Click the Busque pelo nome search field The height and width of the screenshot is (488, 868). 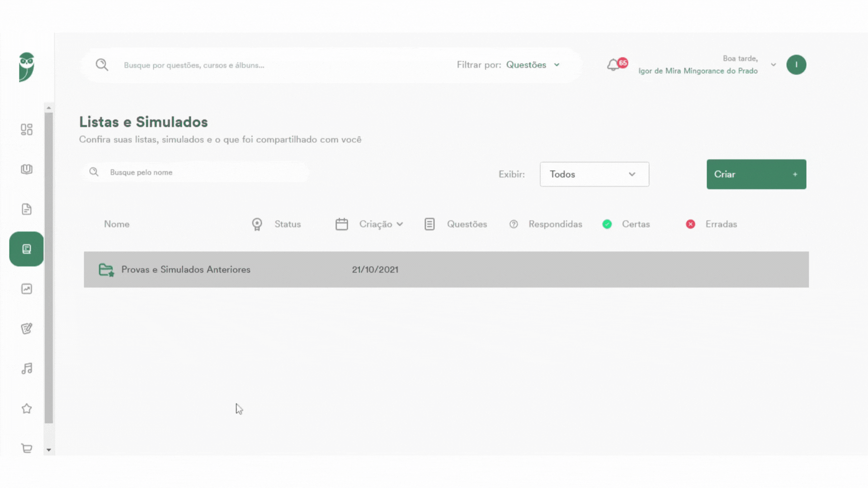coord(196,172)
